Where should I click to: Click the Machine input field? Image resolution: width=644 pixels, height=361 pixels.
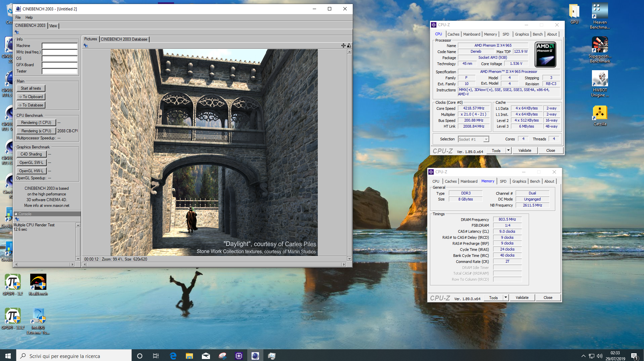[59, 46]
